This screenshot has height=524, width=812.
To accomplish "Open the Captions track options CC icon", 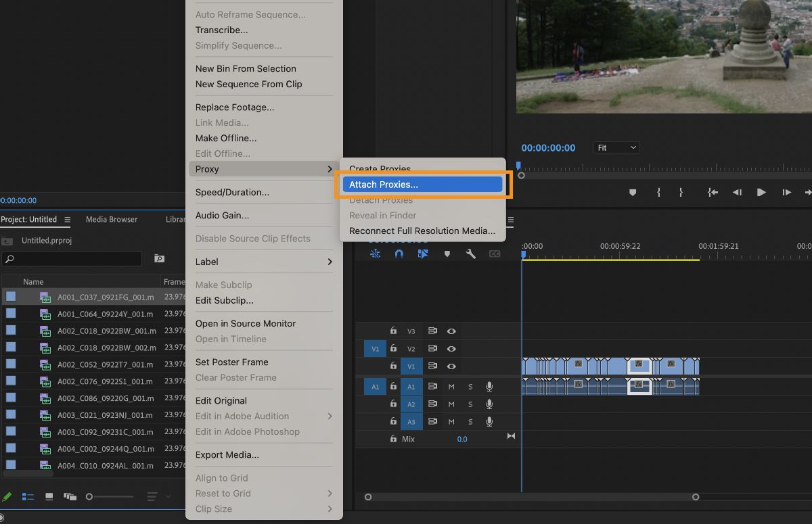I will pos(495,254).
